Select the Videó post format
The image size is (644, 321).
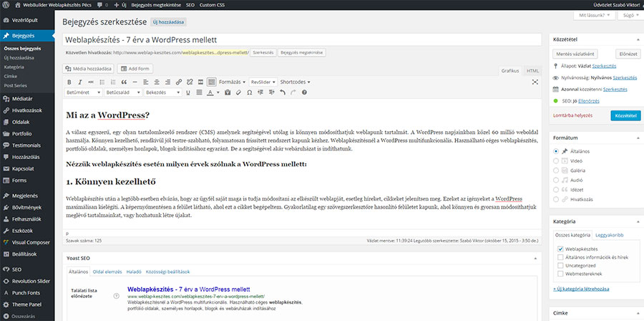pyautogui.click(x=556, y=160)
